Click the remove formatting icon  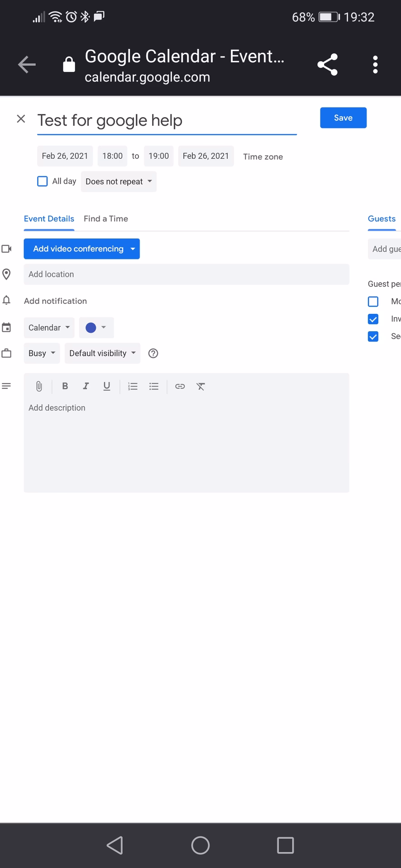pyautogui.click(x=201, y=387)
